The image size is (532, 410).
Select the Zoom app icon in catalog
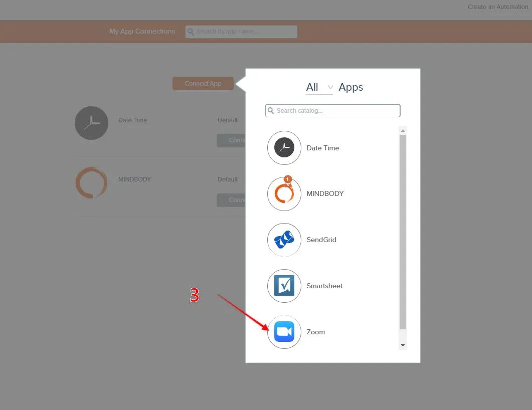tap(284, 332)
